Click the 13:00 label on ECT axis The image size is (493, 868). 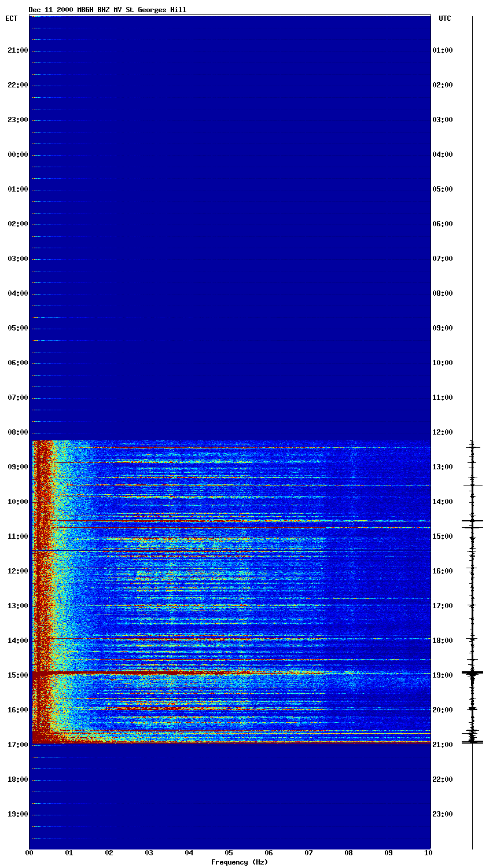[17, 606]
